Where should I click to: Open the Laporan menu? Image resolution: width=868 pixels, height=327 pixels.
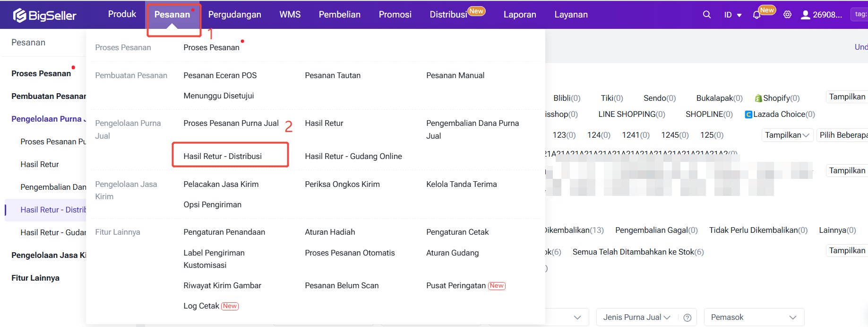pyautogui.click(x=520, y=15)
